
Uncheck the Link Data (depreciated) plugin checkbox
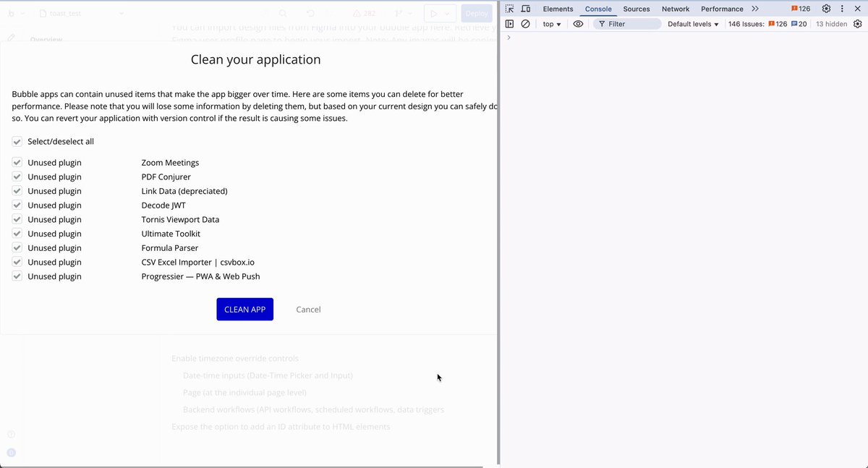click(17, 191)
